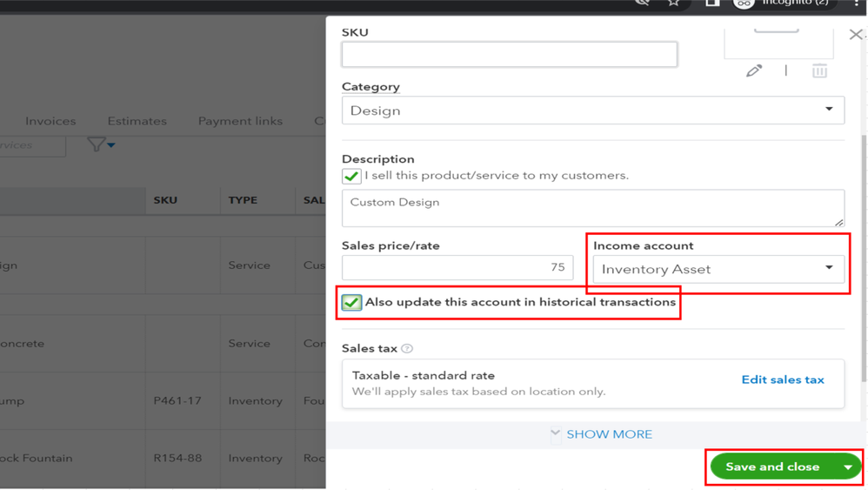This screenshot has width=868, height=490.
Task: Expand the SHOW MORE section
Action: coord(601,434)
